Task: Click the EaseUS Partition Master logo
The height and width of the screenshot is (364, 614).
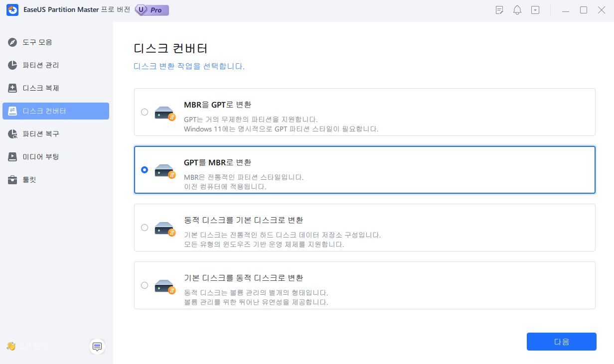Action: coord(12,9)
